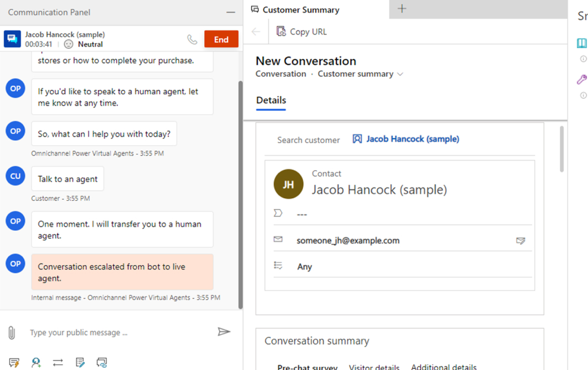Click the public message input field
This screenshot has height=370, width=588.
119,332
